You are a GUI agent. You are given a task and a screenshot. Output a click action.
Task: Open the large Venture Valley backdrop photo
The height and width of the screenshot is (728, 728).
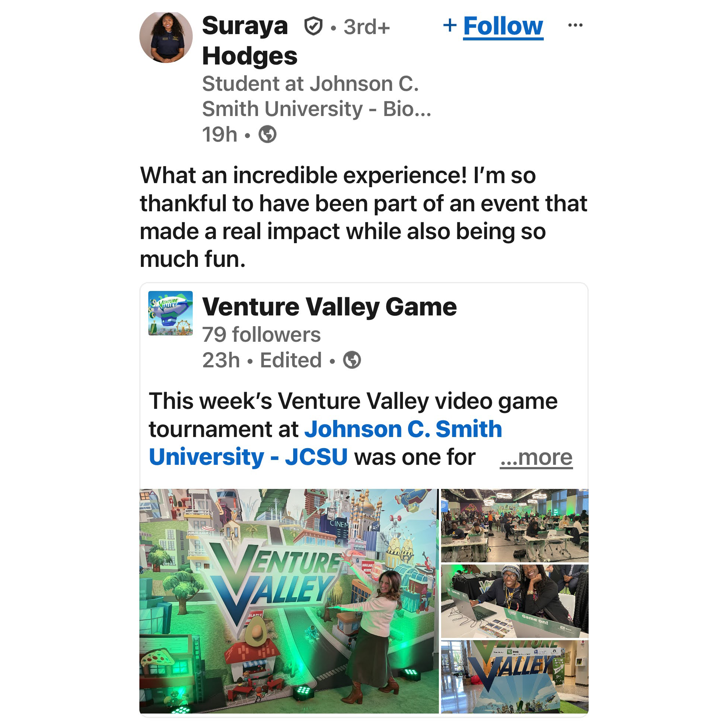(x=289, y=601)
